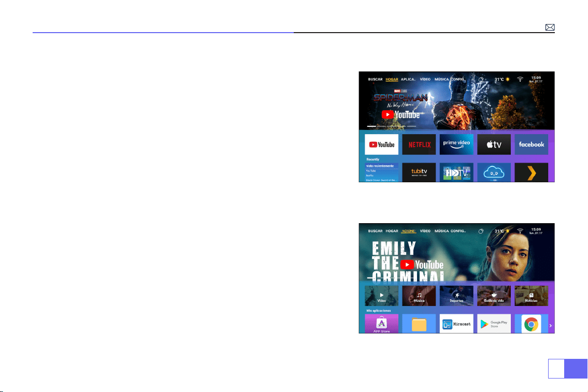Open the Vídeo category tile

tap(381, 296)
